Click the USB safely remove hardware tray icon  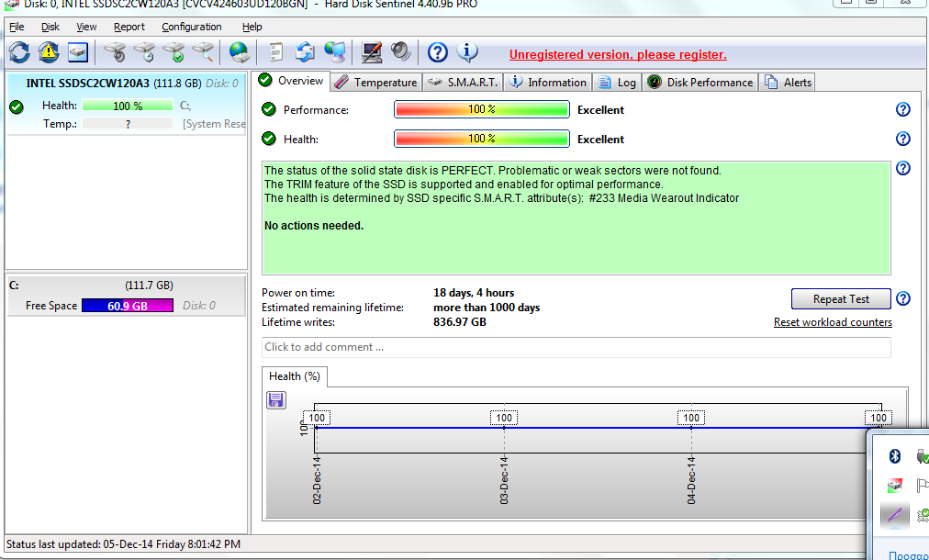923,455
